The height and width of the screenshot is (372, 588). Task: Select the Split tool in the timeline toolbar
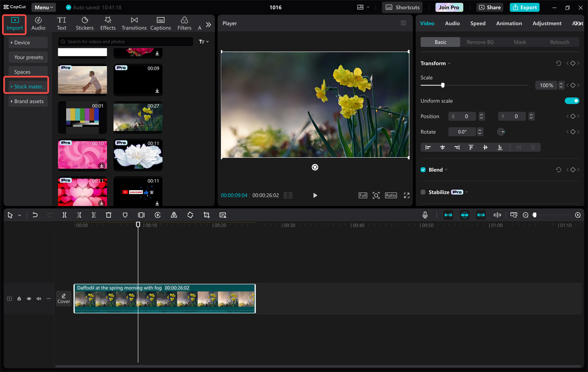pos(64,214)
